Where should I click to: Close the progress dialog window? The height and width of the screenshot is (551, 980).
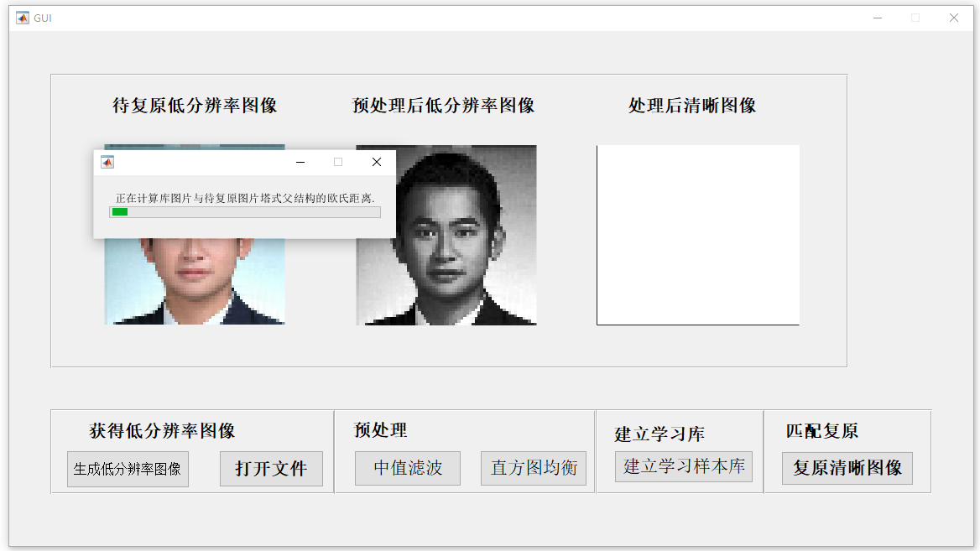[x=376, y=163]
